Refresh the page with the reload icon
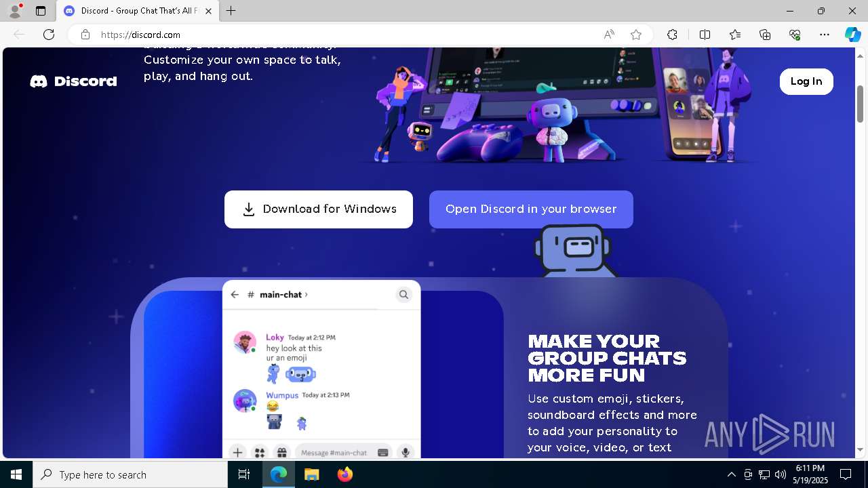This screenshot has width=868, height=488. coord(49,35)
